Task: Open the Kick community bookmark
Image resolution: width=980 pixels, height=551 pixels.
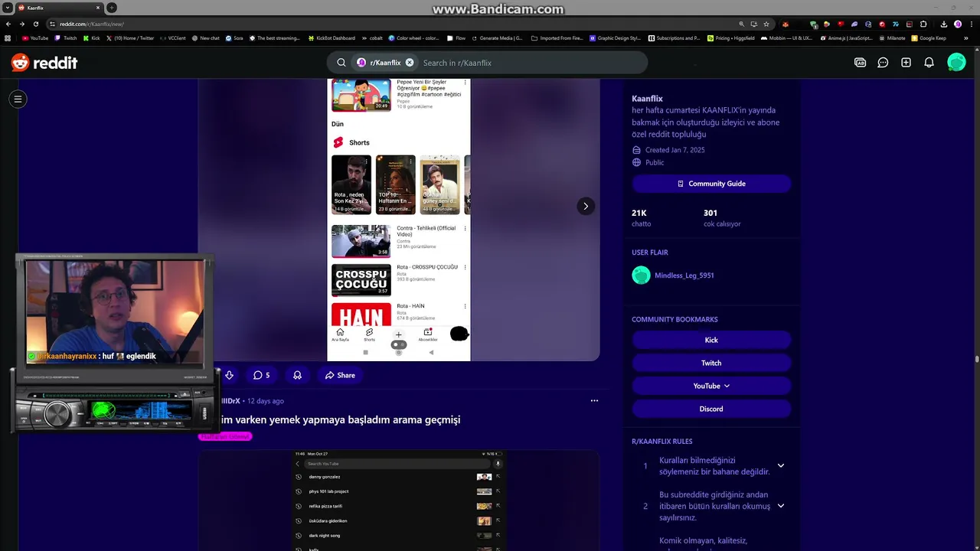Action: tap(711, 340)
